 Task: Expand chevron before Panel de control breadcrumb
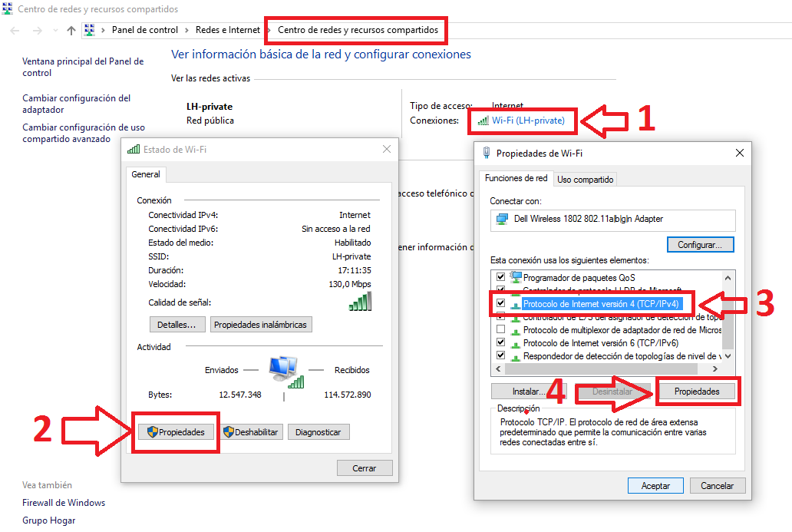[103, 30]
